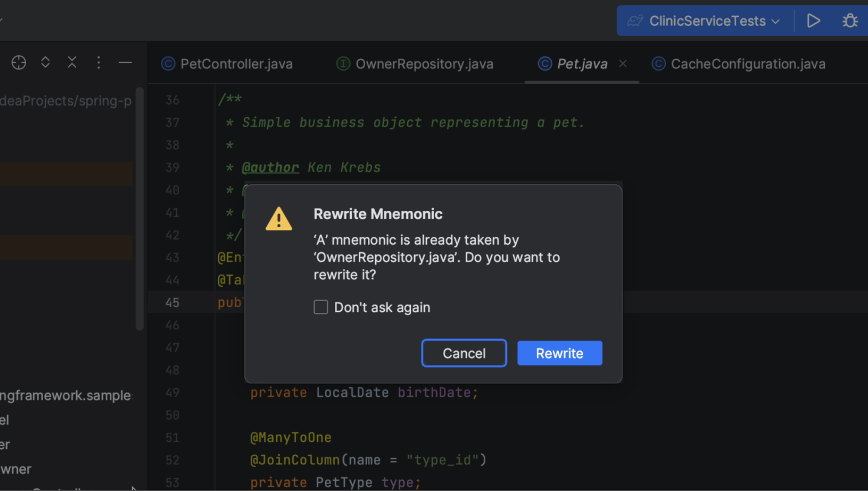
Task: Expand all nodes in the project tree
Action: point(45,62)
